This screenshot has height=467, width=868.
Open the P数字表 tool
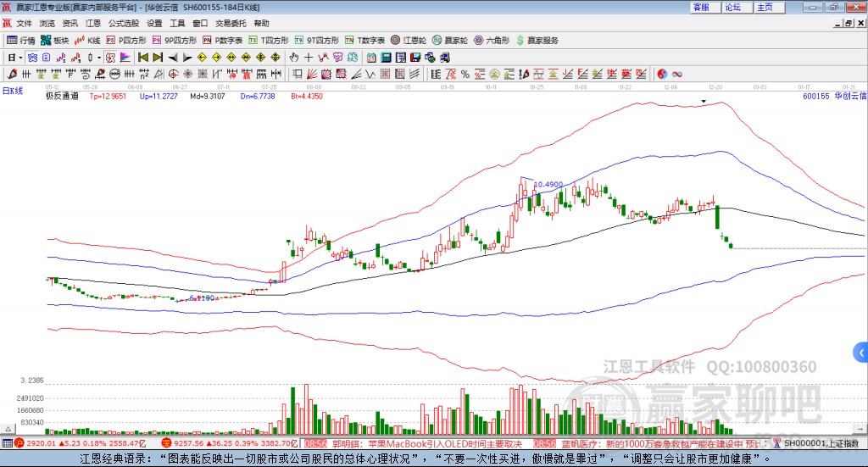tap(223, 41)
